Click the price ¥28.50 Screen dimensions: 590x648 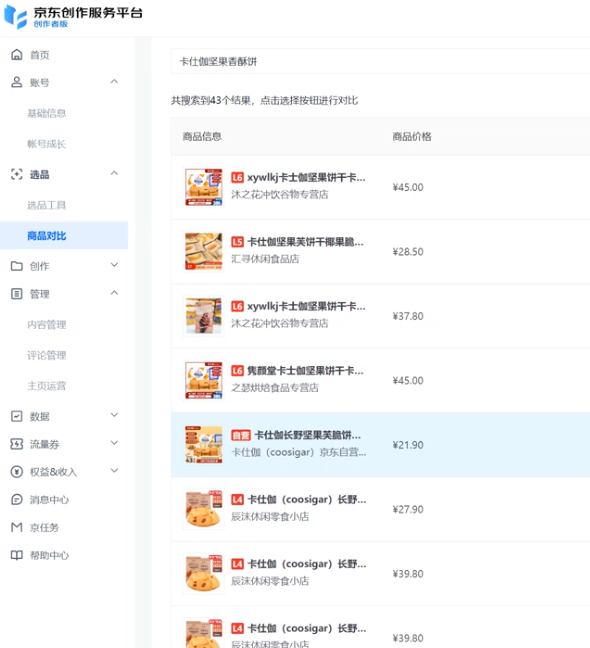coord(408,252)
